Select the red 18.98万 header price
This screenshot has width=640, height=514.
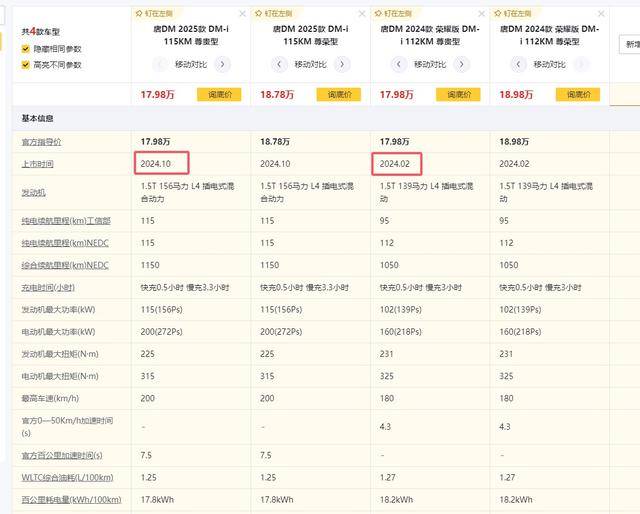coord(516,95)
